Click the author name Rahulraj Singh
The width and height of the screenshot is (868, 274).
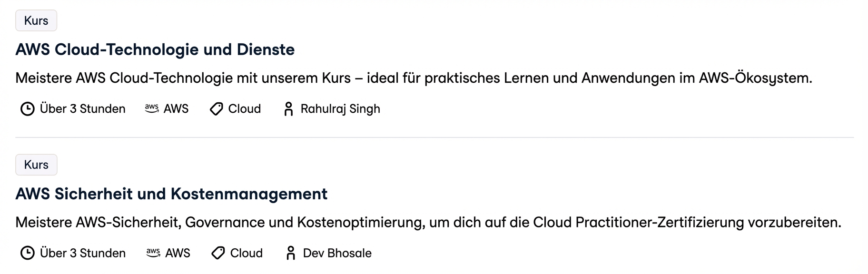tap(340, 109)
